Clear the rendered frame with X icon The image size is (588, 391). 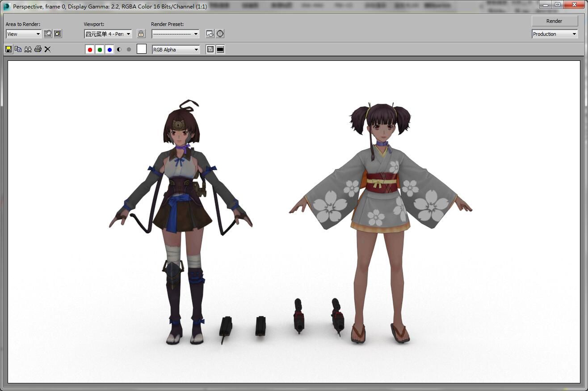click(48, 49)
